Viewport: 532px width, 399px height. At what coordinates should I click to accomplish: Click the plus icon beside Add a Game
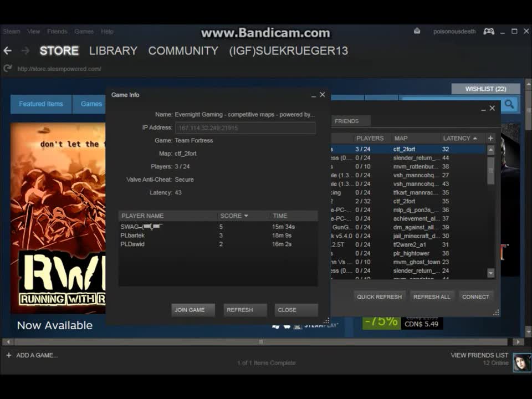9,355
